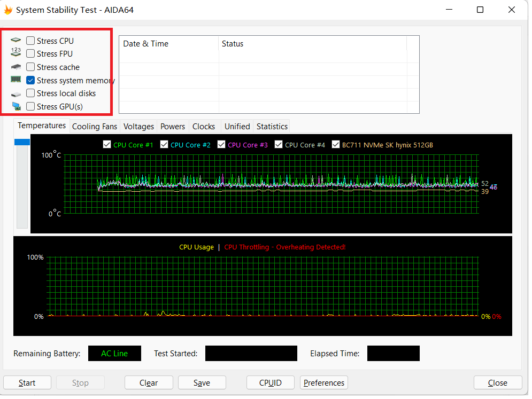
Task: Open the Preferences dialog
Action: click(x=324, y=383)
